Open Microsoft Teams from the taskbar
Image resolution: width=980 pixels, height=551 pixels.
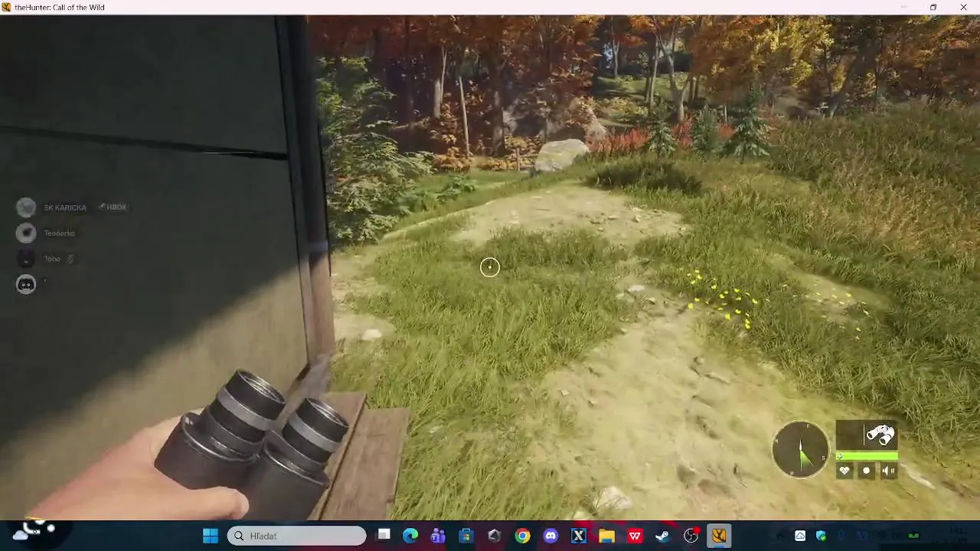coord(438,536)
